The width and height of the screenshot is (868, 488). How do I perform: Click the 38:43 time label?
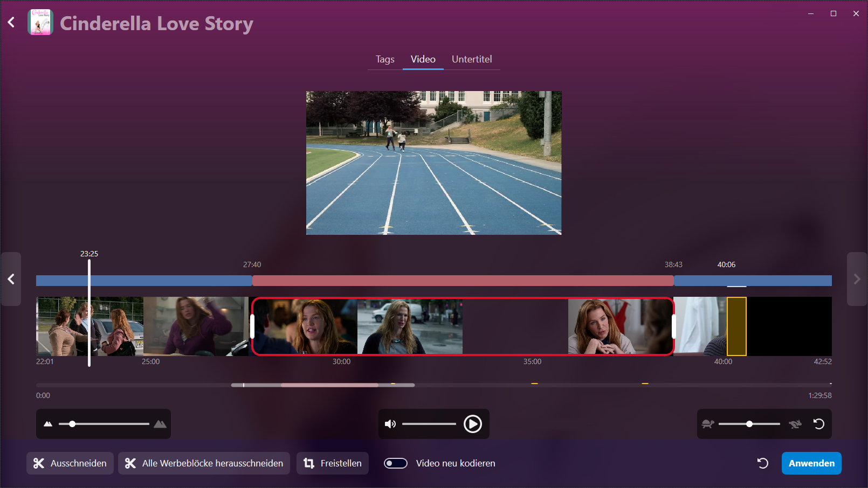click(x=673, y=264)
